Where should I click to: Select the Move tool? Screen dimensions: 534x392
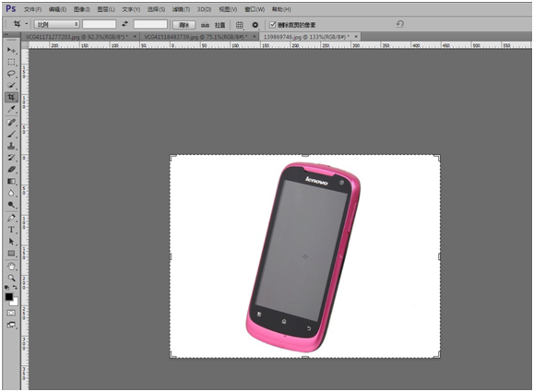tap(12, 51)
